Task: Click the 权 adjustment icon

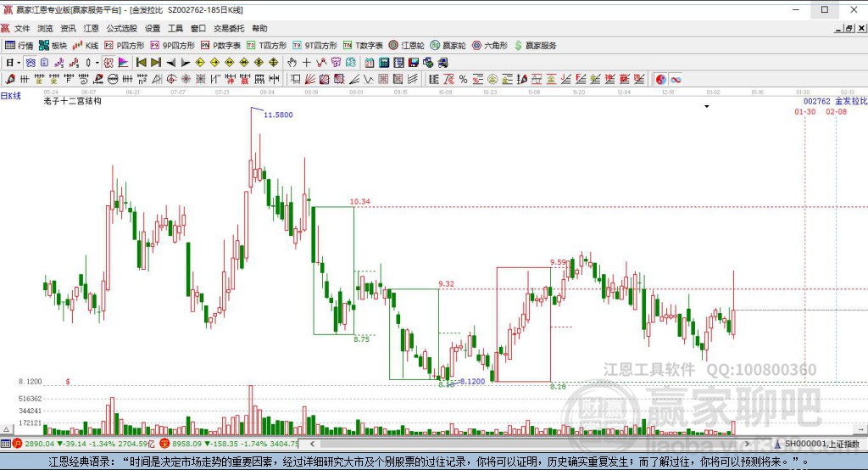Action: click(x=108, y=63)
